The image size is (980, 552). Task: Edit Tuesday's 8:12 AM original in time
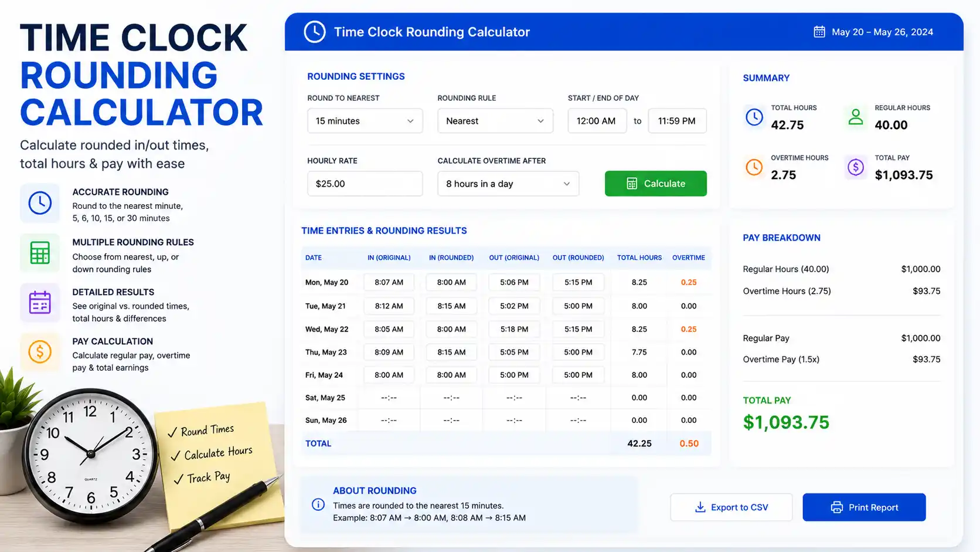(x=389, y=306)
